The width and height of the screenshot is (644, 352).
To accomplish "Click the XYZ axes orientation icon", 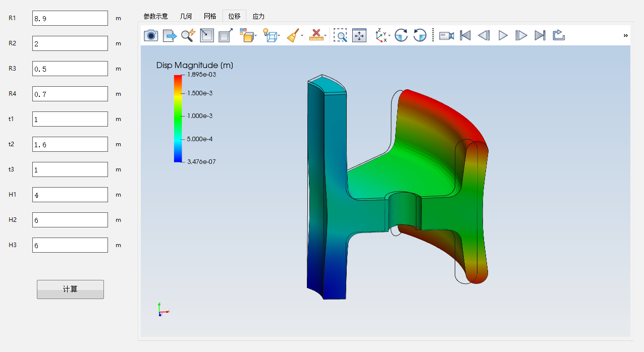I will click(x=381, y=35).
